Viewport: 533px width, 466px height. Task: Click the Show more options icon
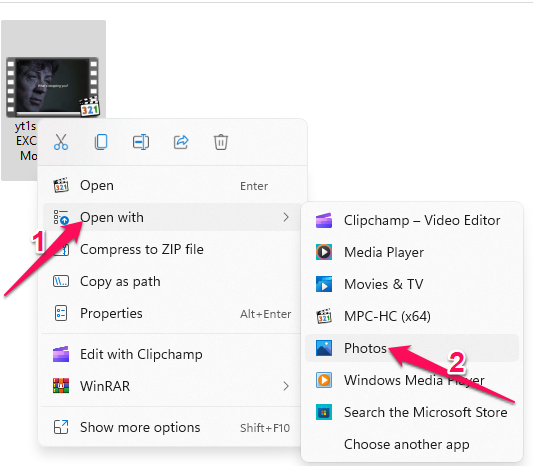[x=61, y=427]
